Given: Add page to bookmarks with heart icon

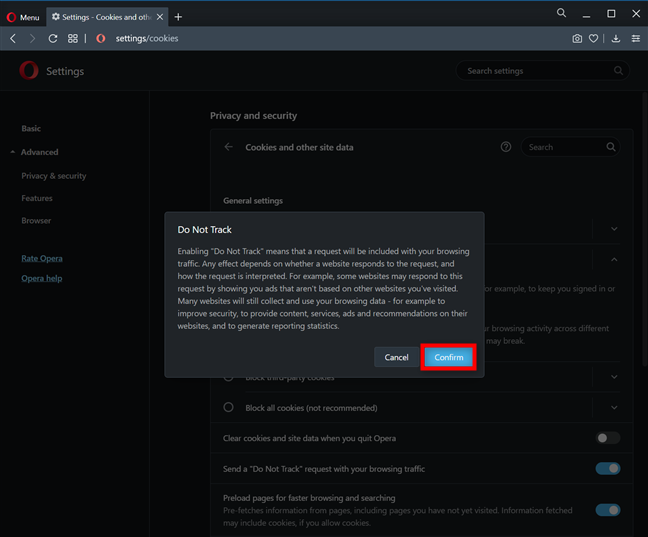Looking at the screenshot, I should point(593,38).
